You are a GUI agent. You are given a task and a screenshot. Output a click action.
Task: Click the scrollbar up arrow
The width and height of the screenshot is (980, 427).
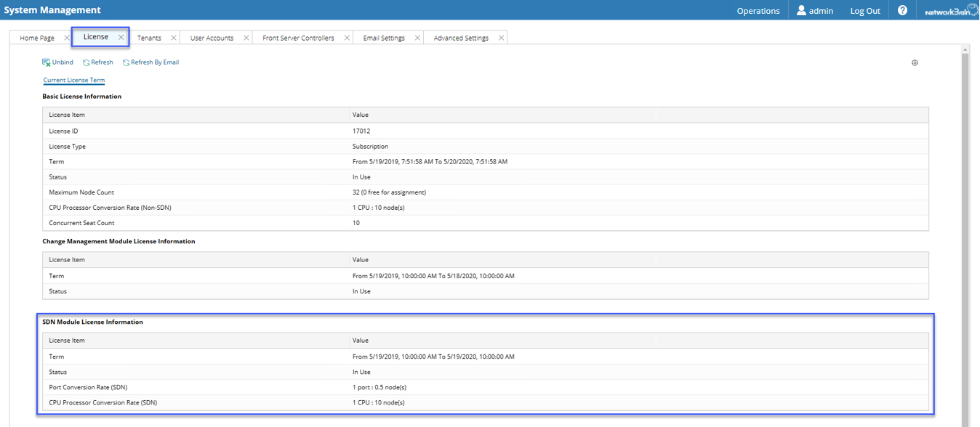click(x=965, y=50)
